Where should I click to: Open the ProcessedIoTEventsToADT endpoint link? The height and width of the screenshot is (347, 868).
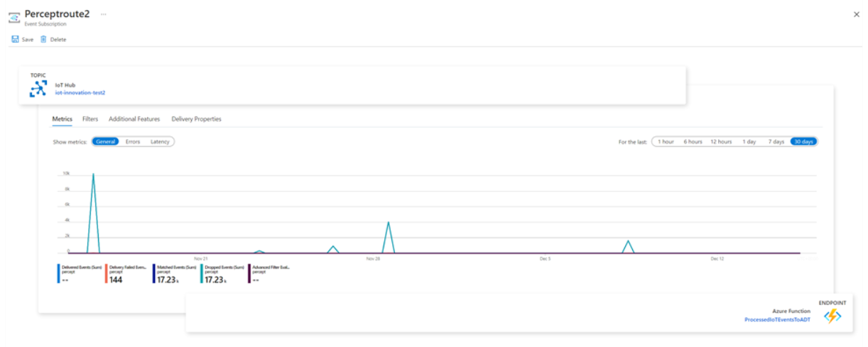(x=776, y=320)
